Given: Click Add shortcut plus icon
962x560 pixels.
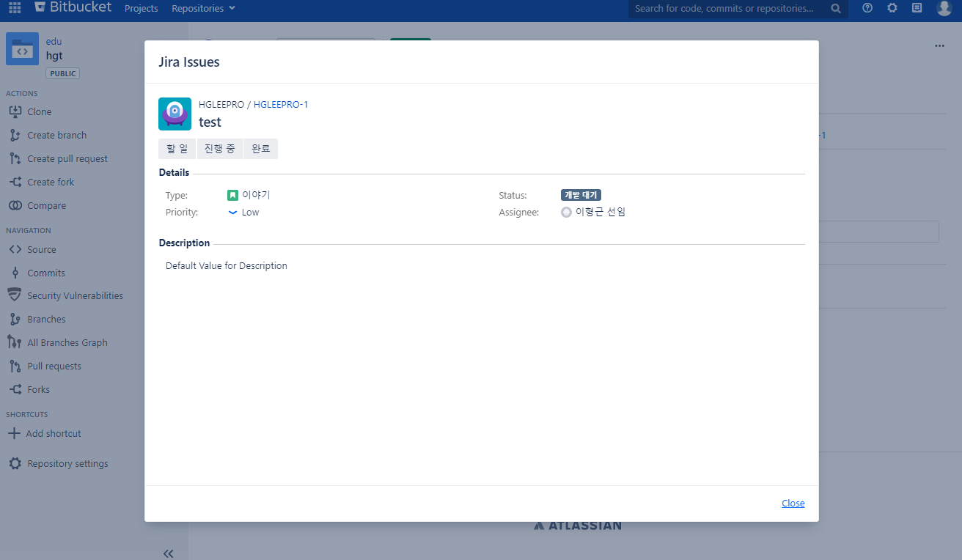Looking at the screenshot, I should pos(14,433).
